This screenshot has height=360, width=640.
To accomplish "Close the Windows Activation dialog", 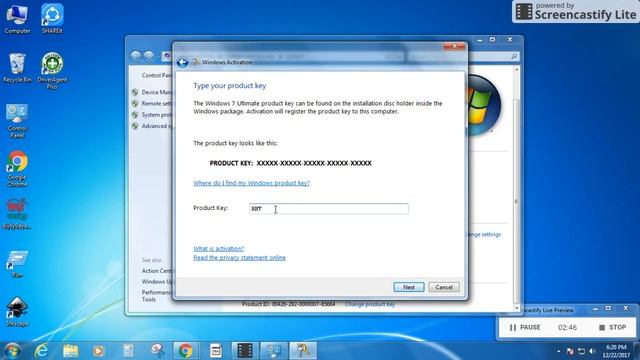I will 454,47.
